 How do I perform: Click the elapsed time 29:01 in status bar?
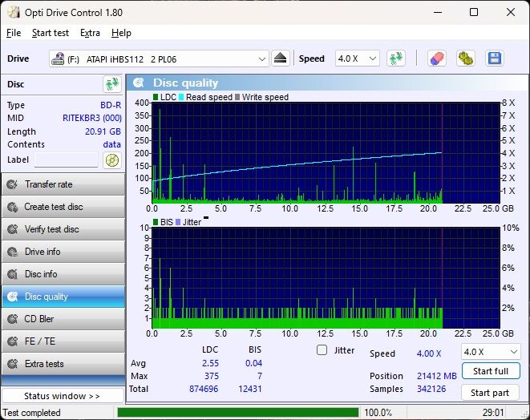pos(493,413)
